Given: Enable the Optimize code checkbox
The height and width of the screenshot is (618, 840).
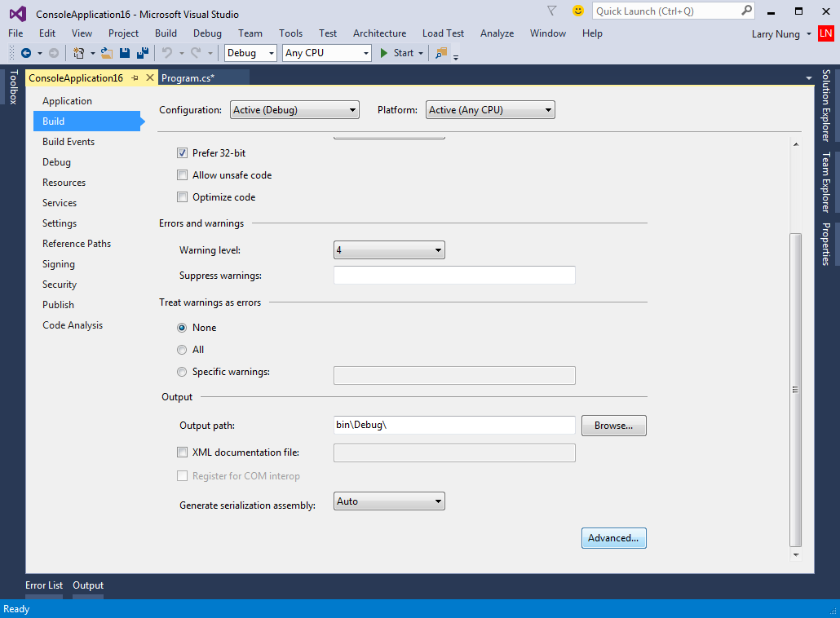Looking at the screenshot, I should (x=182, y=197).
